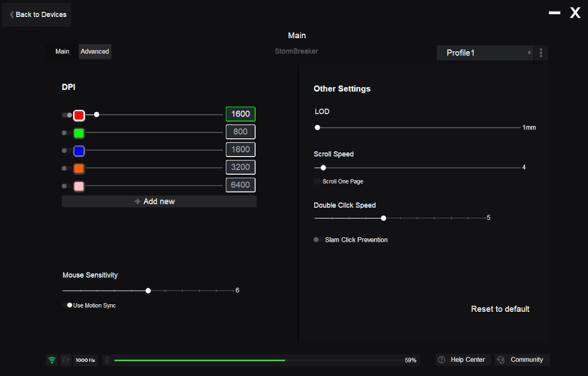Screen dimensions: 588x376
Task: Click the battery icon in status bar
Action: (107, 360)
